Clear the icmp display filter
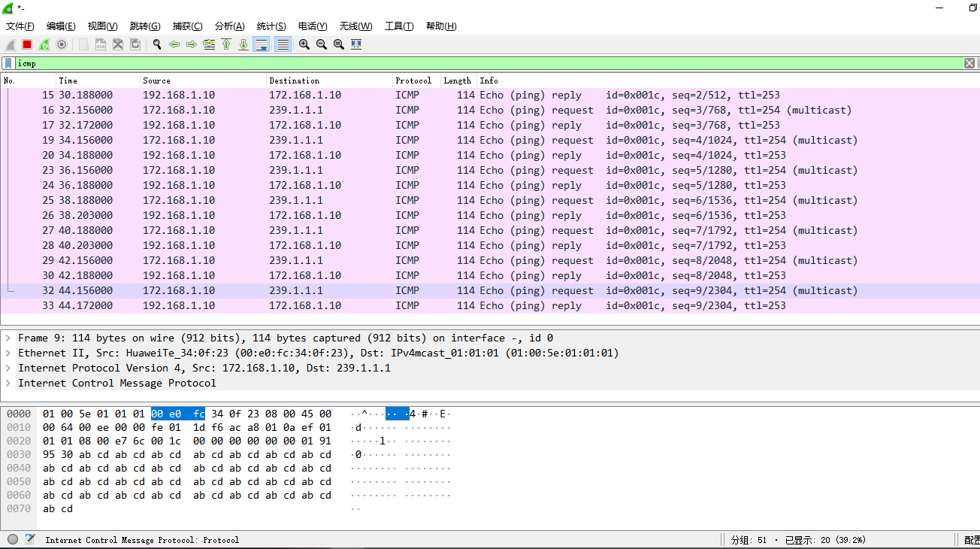 969,63
